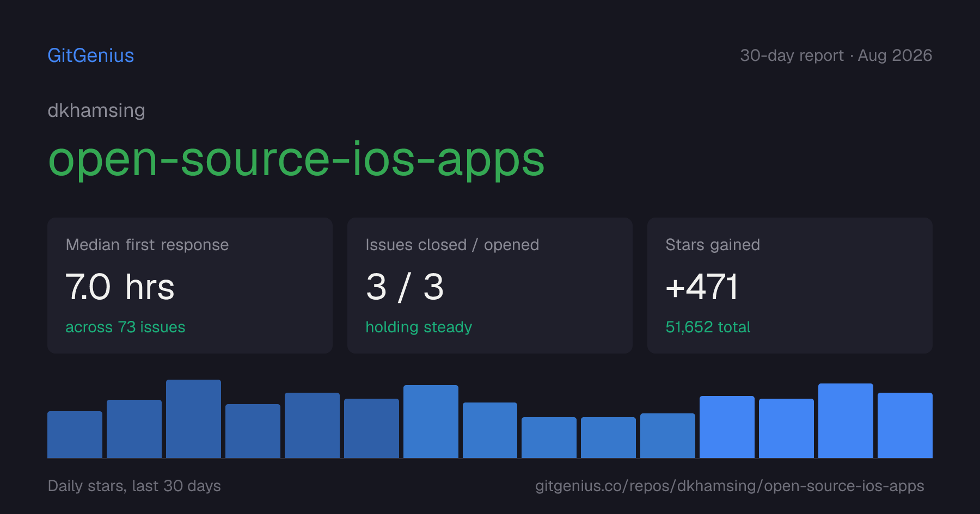Click the 'Stars gained' label
The image size is (980, 514).
(x=713, y=245)
